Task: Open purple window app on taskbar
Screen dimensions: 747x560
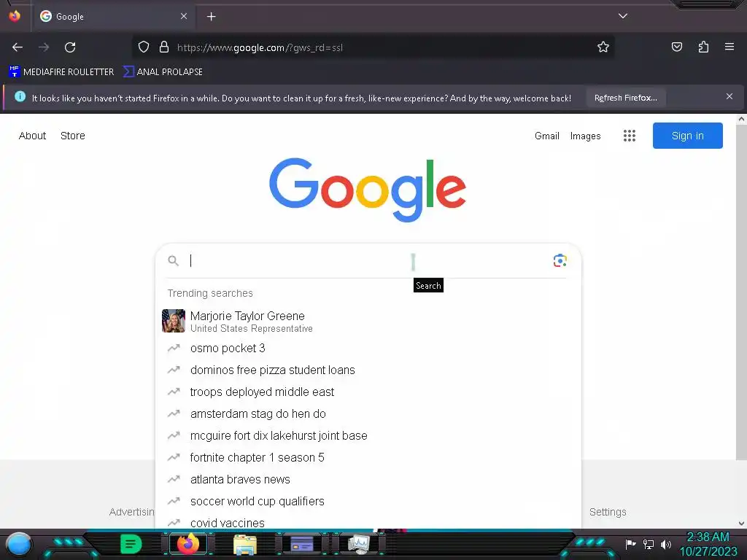Action: (301, 544)
